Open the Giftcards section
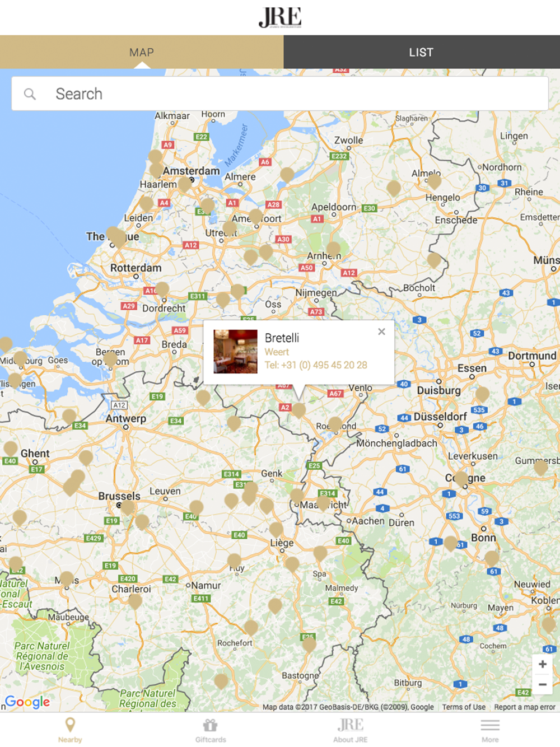Viewport: 560px width, 747px height. click(211, 730)
